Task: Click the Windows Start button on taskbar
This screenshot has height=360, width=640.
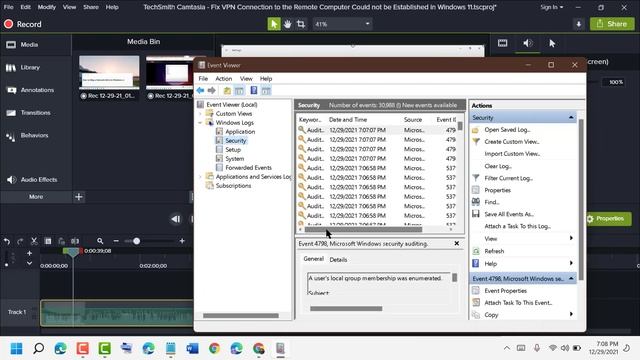Action: 16,349
